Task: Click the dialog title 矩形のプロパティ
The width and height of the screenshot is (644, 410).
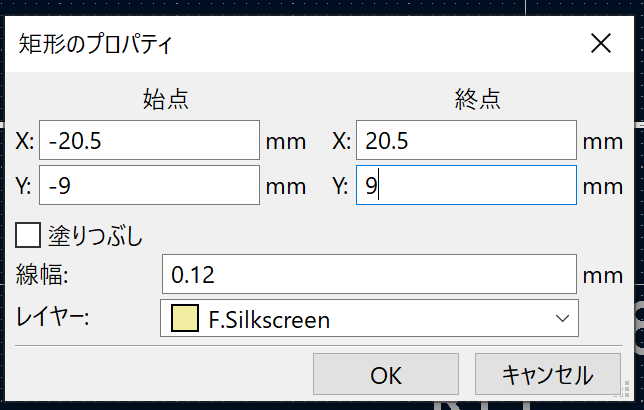Action: 95,44
